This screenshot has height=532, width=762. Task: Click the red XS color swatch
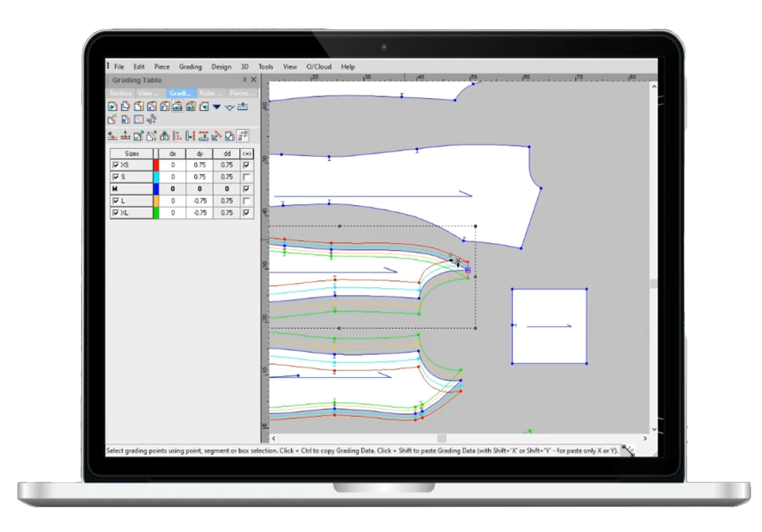(156, 165)
